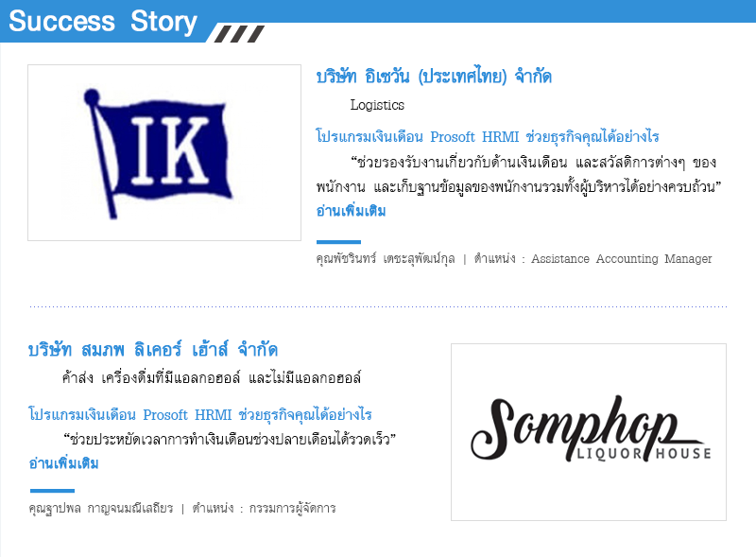
Task: Click the blue underline bar below first อ่านเพิ่มเติม
Action: pos(338,242)
